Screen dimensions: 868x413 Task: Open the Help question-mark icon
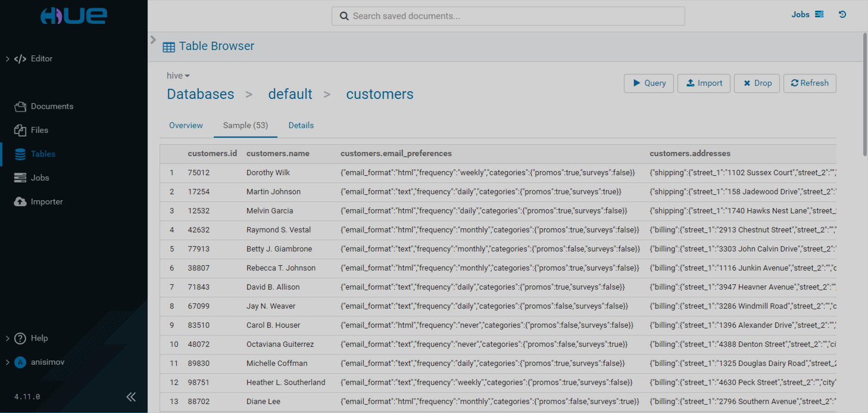click(20, 338)
